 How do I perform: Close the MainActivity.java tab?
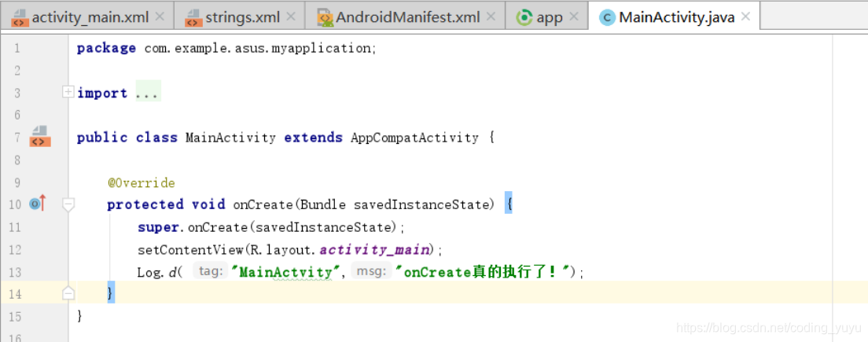[x=745, y=17]
